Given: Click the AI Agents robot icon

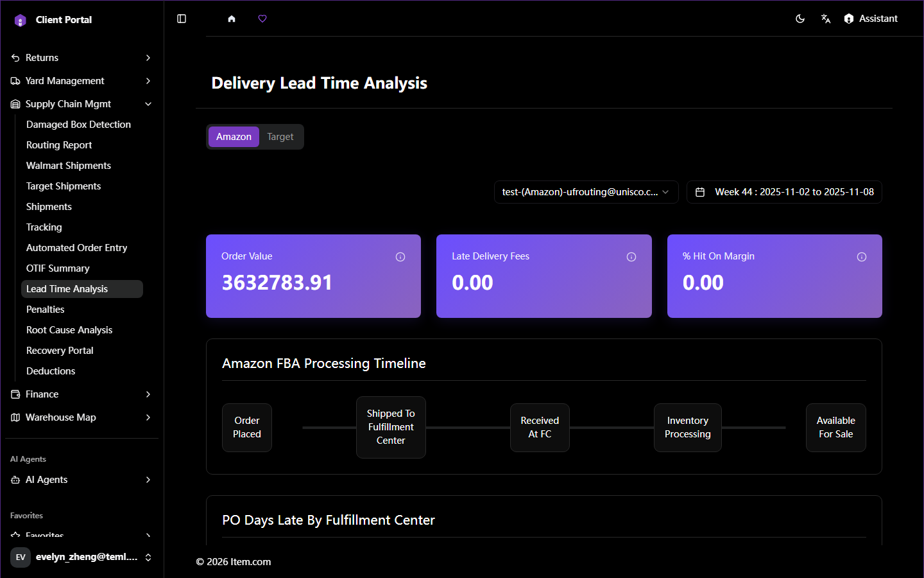Looking at the screenshot, I should [15, 480].
